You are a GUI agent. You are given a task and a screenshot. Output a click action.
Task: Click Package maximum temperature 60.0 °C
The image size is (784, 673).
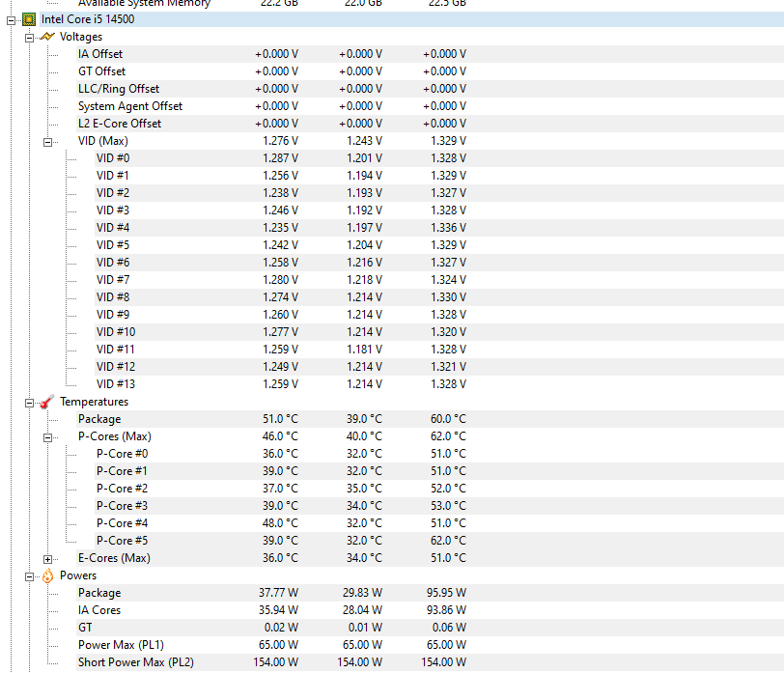click(x=449, y=418)
